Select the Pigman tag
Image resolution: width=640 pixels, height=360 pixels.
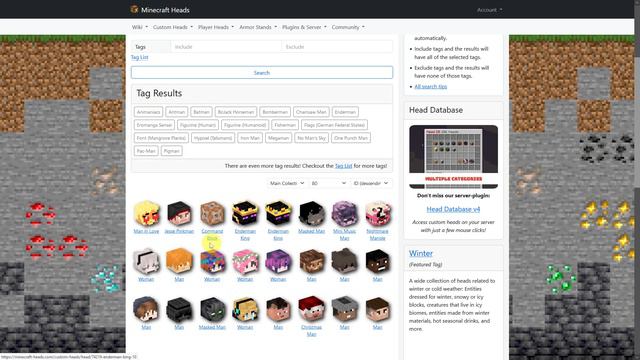click(171, 151)
